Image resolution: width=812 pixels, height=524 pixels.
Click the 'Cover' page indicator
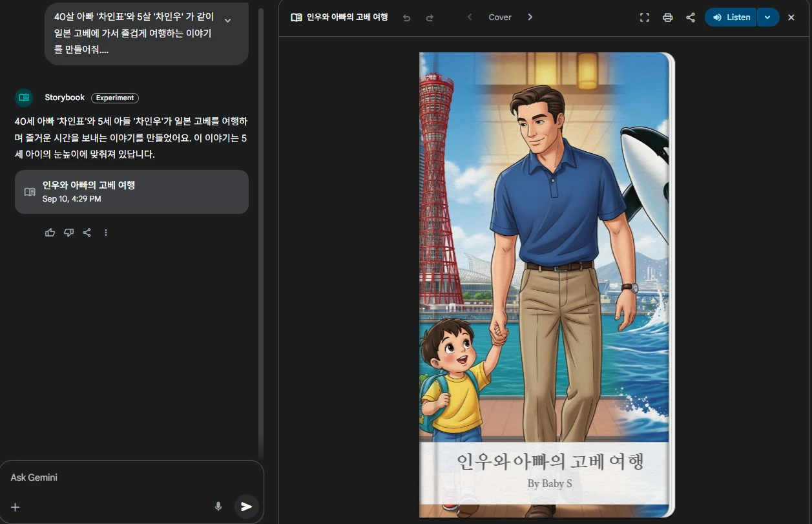pos(500,17)
